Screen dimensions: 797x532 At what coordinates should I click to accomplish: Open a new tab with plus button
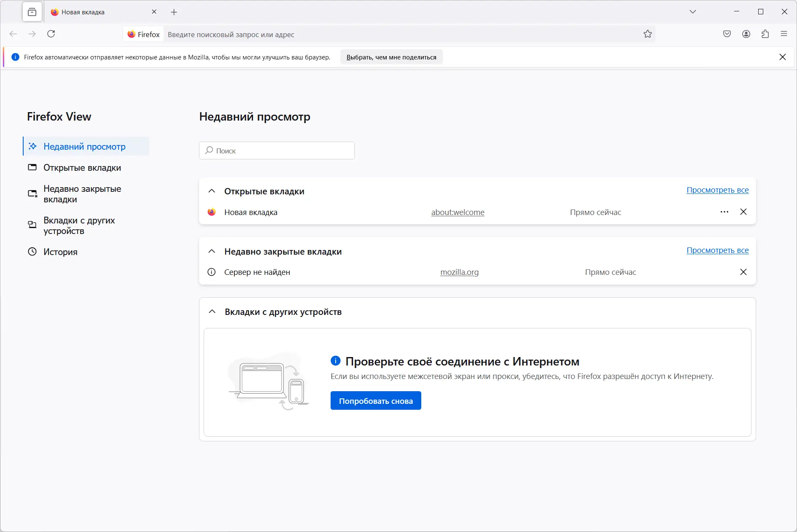[x=174, y=12]
